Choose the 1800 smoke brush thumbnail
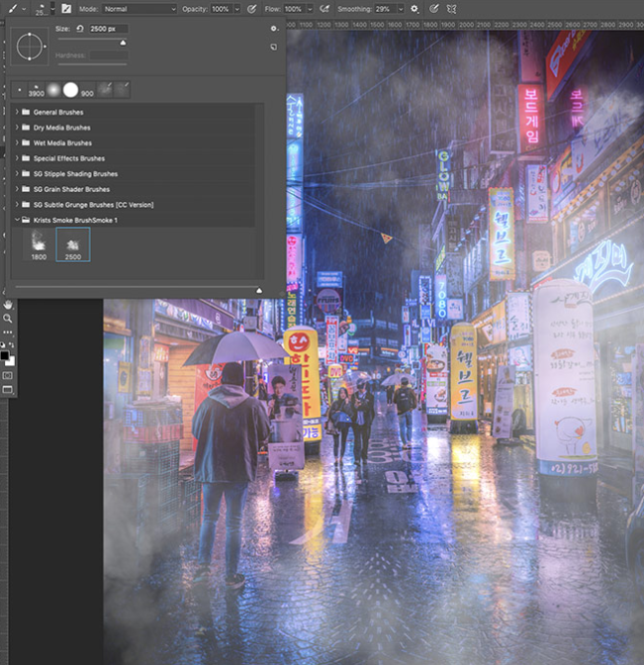Viewport: 644px width, 665px height. (39, 244)
